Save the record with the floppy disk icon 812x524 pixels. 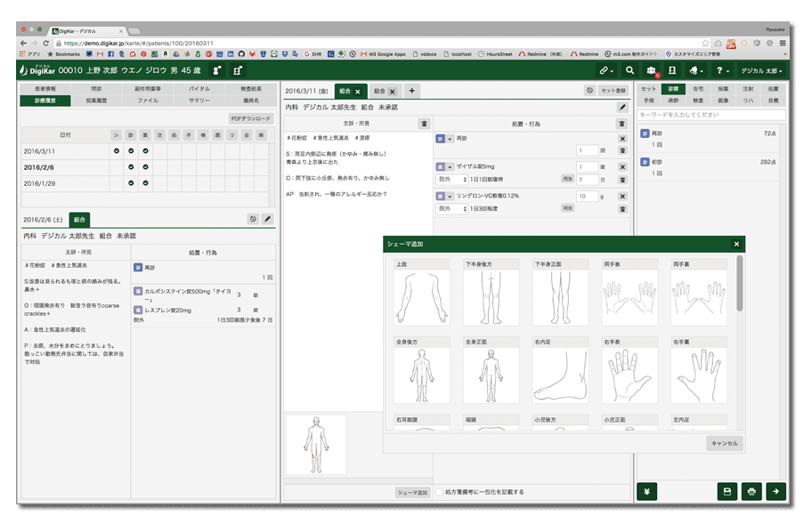coord(727,491)
